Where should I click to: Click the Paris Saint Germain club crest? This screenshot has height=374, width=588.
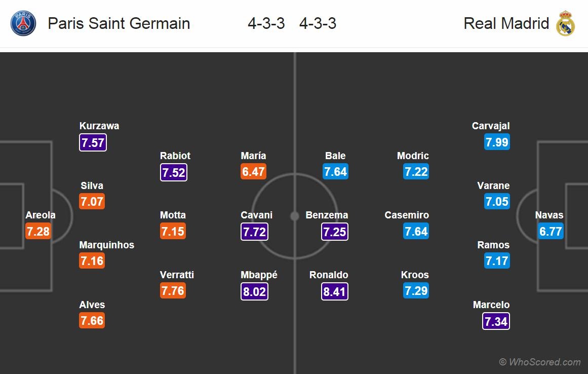[23, 23]
